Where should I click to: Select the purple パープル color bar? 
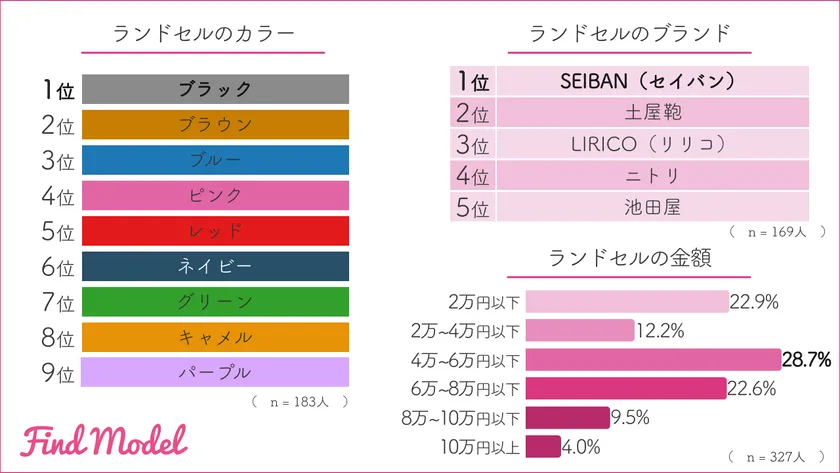pyautogui.click(x=215, y=372)
